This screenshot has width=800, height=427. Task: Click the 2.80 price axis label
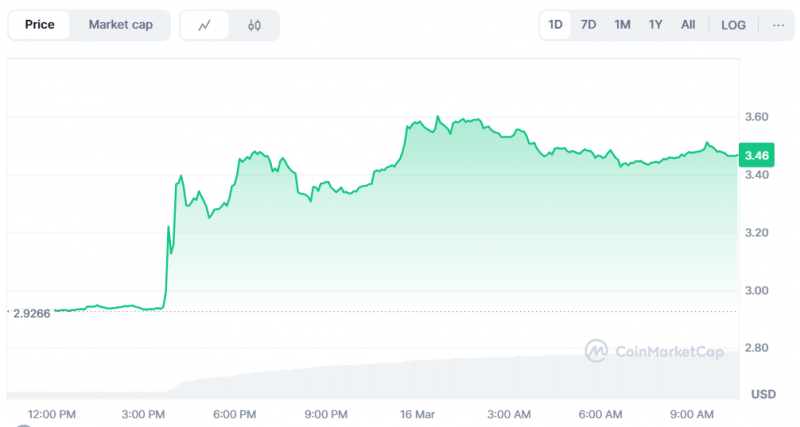coord(756,348)
